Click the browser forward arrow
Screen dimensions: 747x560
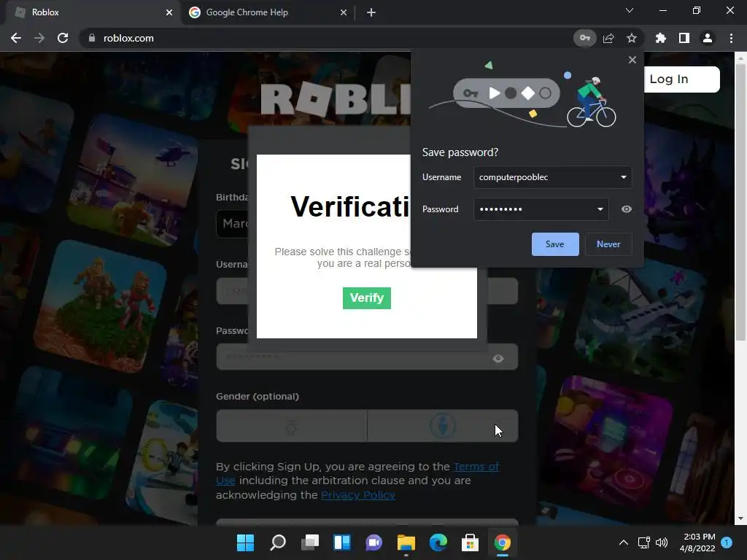[39, 38]
